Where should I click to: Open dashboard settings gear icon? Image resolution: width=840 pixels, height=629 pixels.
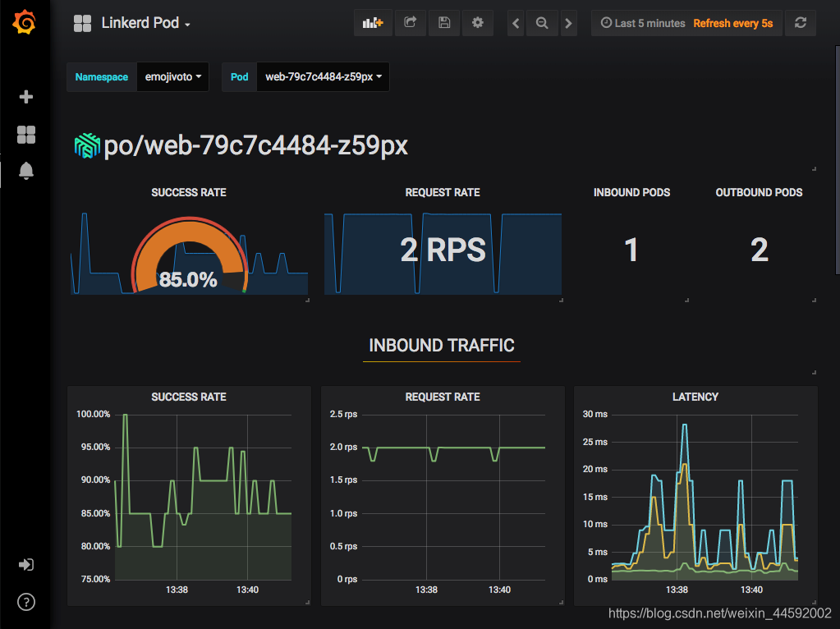pos(477,23)
